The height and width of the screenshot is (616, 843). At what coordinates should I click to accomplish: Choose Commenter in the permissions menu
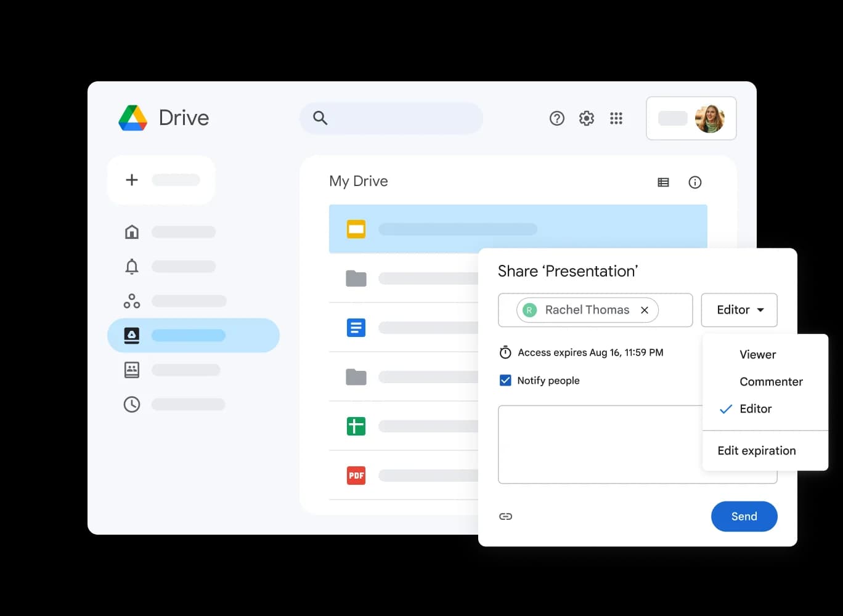pyautogui.click(x=771, y=381)
